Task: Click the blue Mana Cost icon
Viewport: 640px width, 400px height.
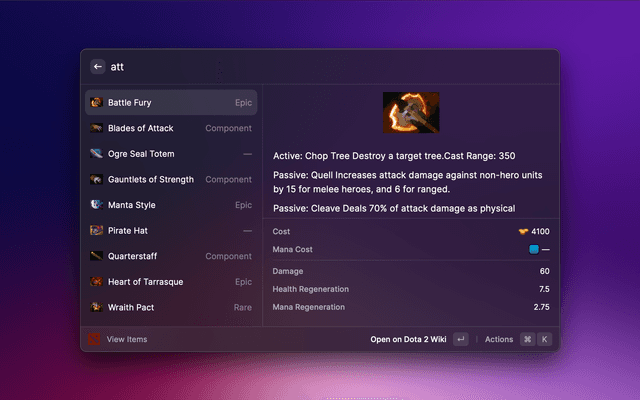Action: click(534, 249)
